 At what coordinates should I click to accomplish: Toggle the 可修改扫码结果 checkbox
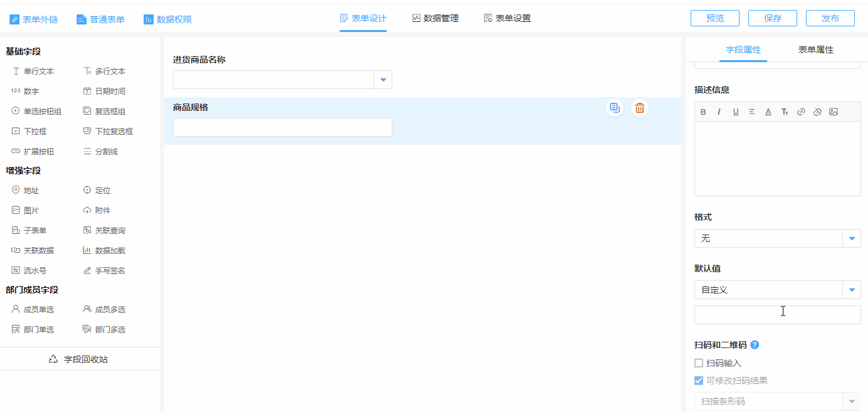click(699, 381)
